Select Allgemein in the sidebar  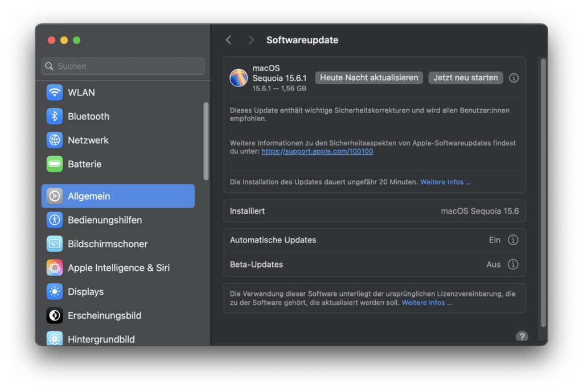[x=118, y=196]
